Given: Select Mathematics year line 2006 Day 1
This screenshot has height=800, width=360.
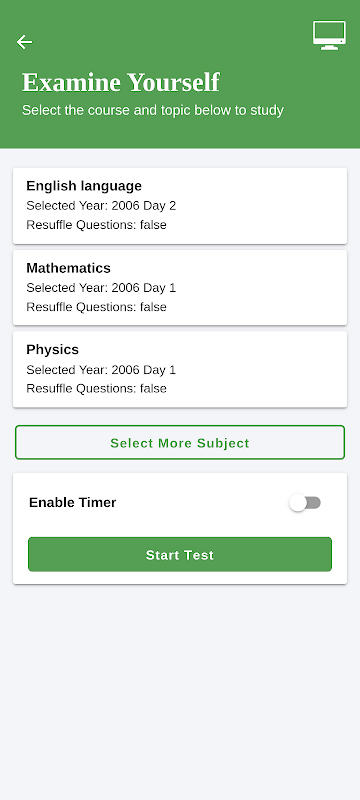Looking at the screenshot, I should (101, 288).
